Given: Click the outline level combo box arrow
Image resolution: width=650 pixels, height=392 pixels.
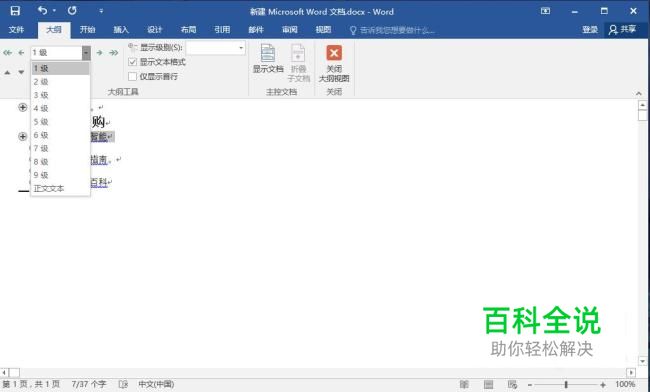Looking at the screenshot, I should pyautogui.click(x=86, y=53).
